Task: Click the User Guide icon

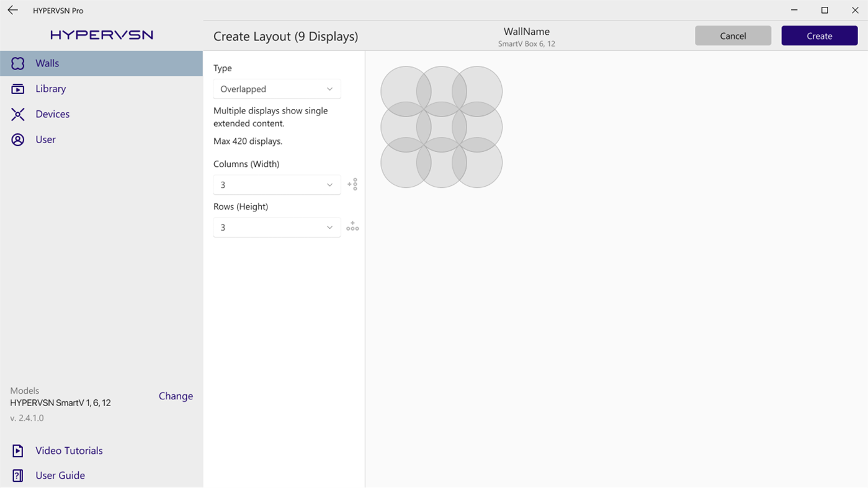Action: [x=17, y=475]
